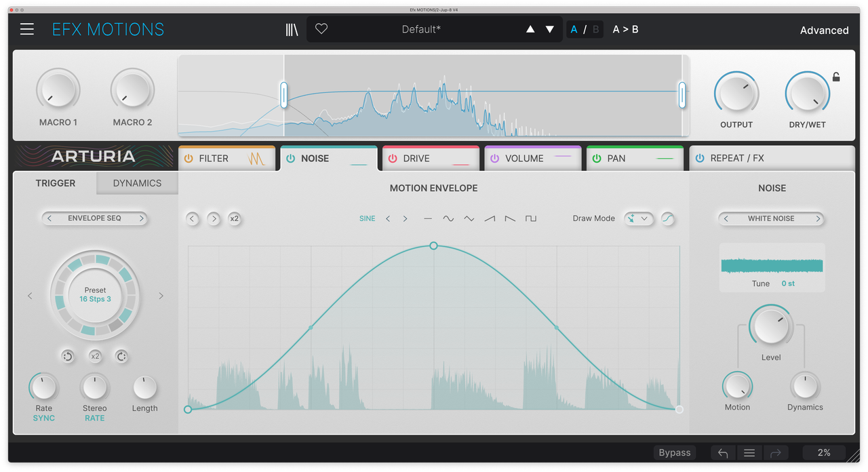Copy A to B with A > B

(625, 29)
